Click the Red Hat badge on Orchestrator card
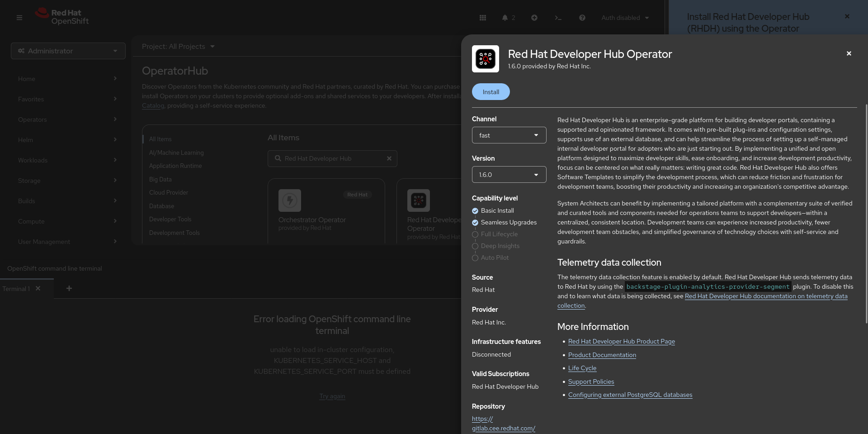 pyautogui.click(x=357, y=195)
